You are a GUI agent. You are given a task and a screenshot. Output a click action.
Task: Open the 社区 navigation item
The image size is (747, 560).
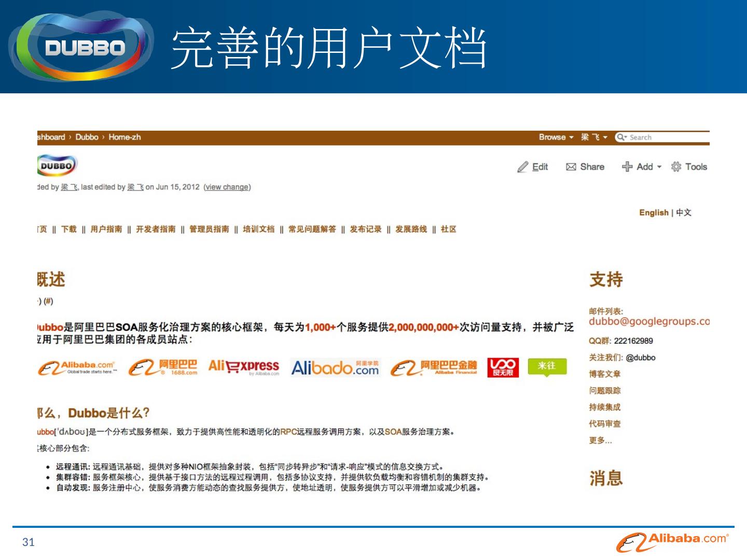[x=449, y=229]
